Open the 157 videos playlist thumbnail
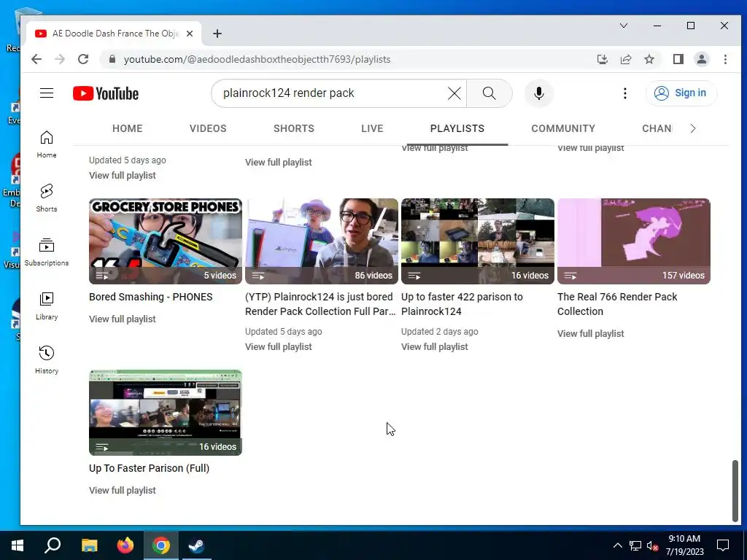This screenshot has height=560, width=747. (634, 241)
